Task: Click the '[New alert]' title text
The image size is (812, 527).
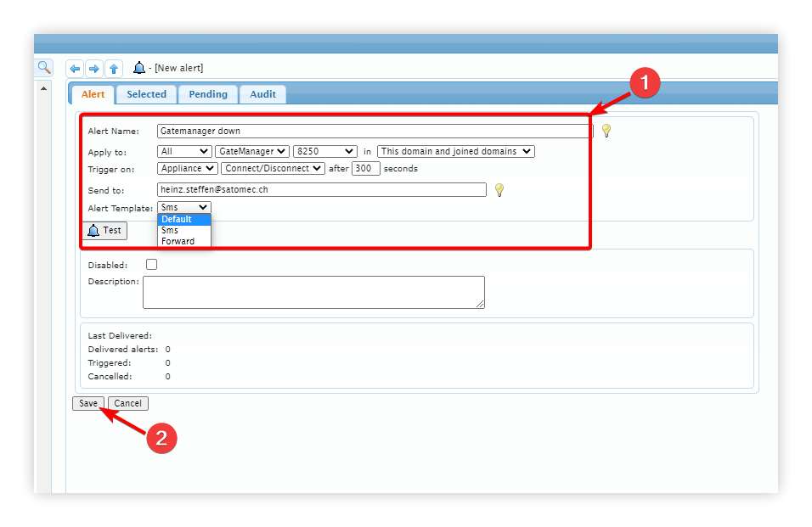Action: click(178, 68)
